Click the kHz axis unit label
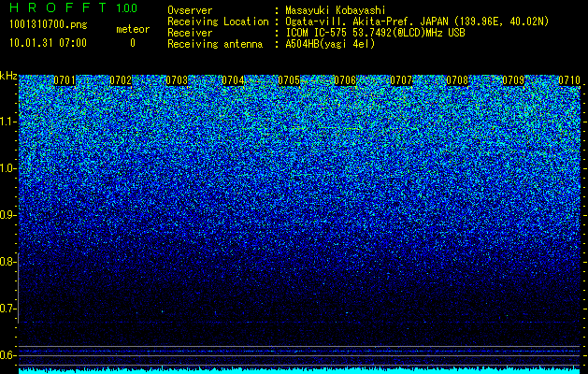 click(8, 76)
